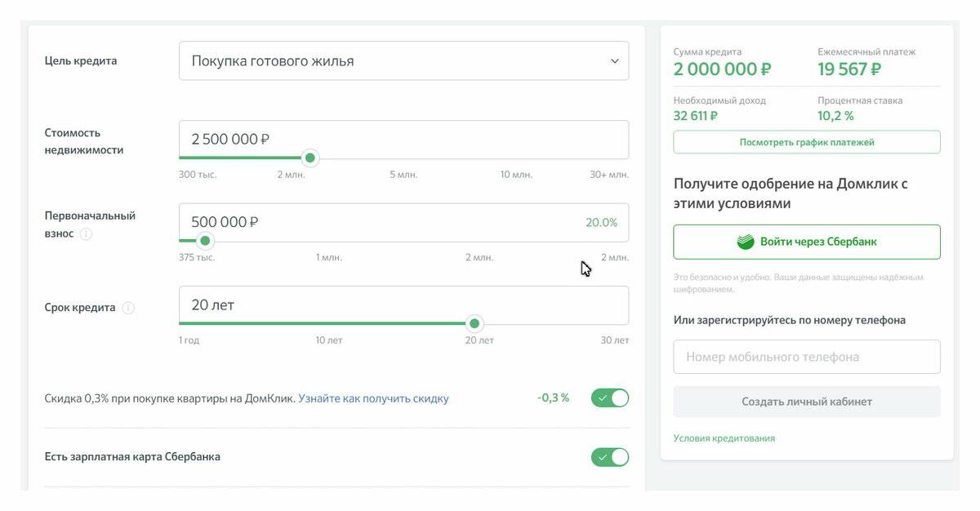
Task: Click the down payment slider handle
Action: (x=205, y=241)
